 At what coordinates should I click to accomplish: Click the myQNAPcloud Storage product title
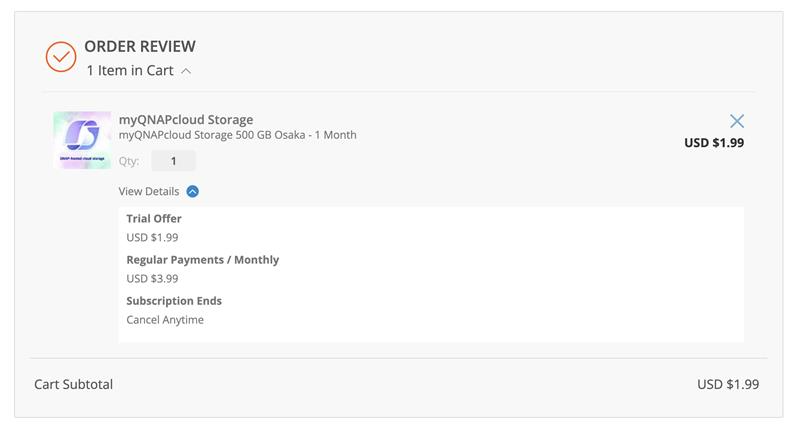(185, 120)
